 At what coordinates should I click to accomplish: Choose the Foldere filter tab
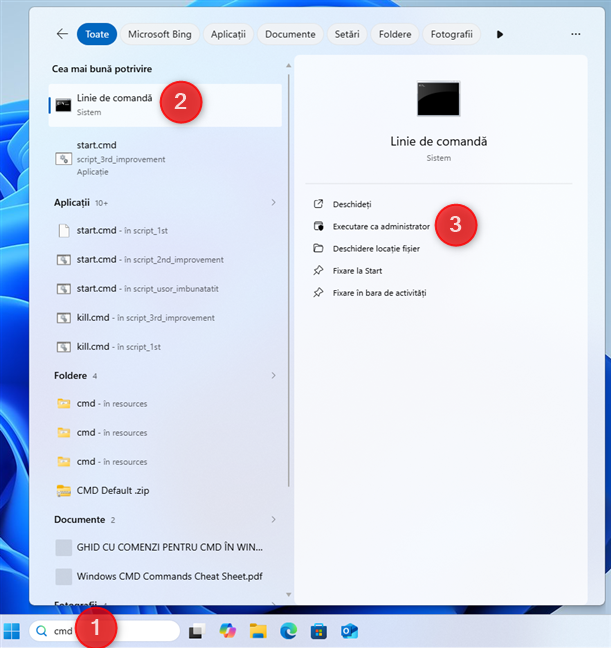pos(395,34)
